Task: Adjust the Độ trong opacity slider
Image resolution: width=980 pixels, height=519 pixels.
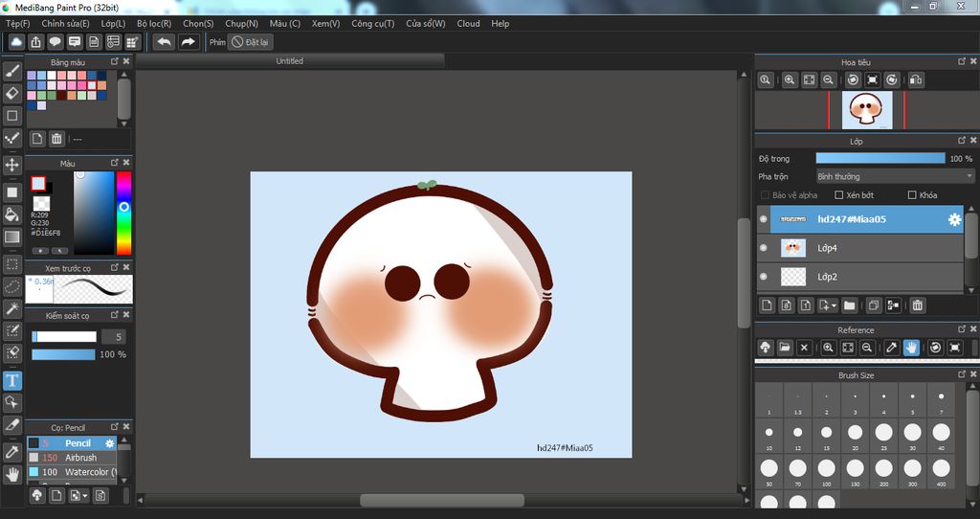Action: click(880, 159)
